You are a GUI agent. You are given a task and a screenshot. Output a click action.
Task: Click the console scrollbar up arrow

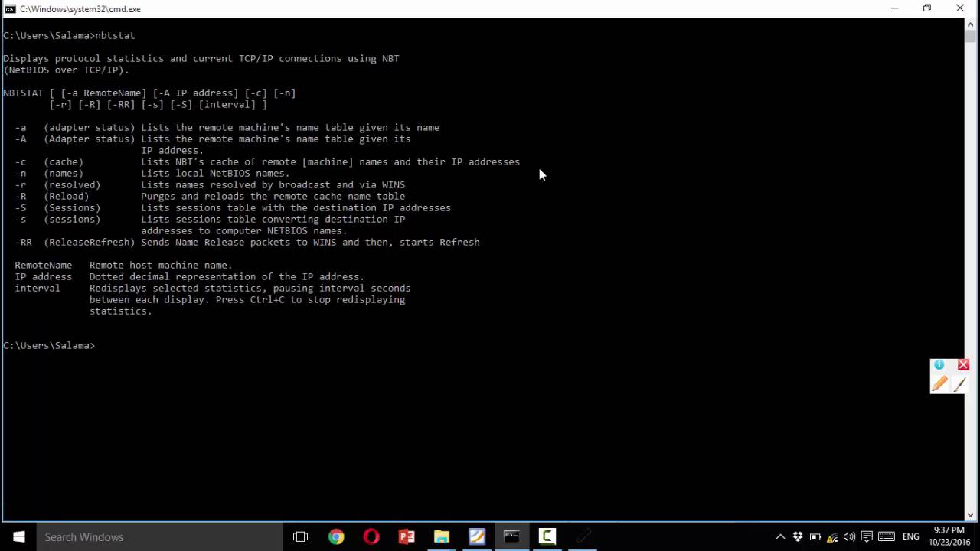pyautogui.click(x=971, y=24)
